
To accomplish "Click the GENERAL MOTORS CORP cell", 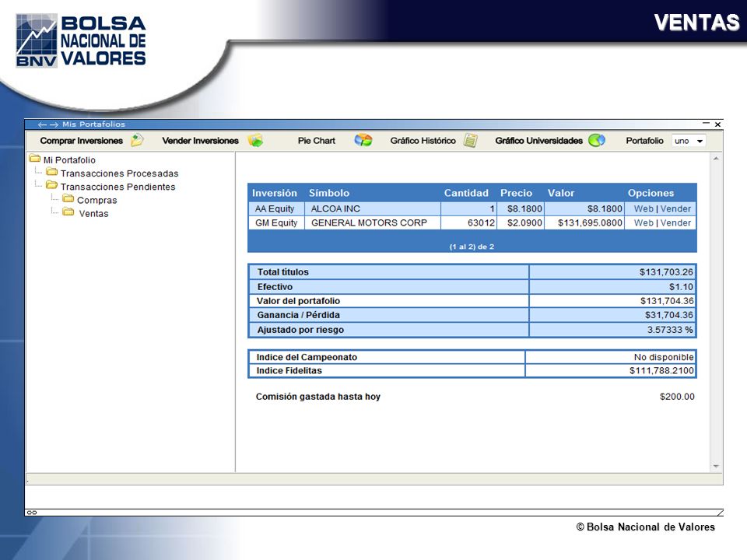I will click(373, 223).
